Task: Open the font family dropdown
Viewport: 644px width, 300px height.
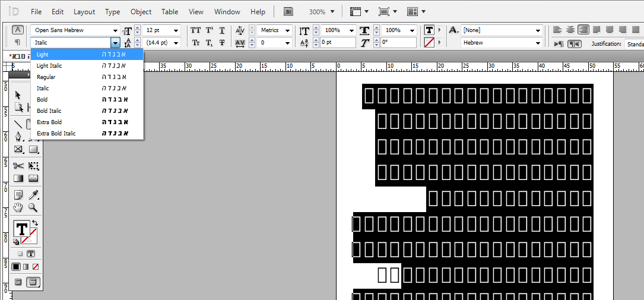Action: [115, 30]
